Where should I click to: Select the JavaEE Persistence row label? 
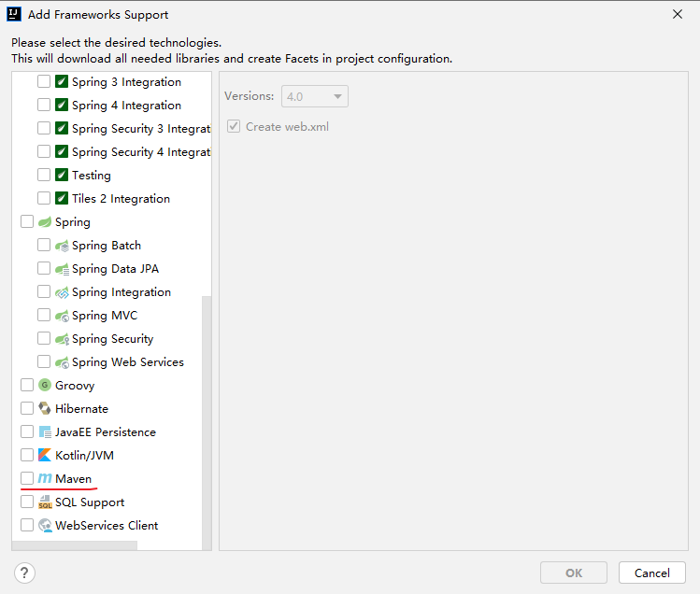pos(106,432)
